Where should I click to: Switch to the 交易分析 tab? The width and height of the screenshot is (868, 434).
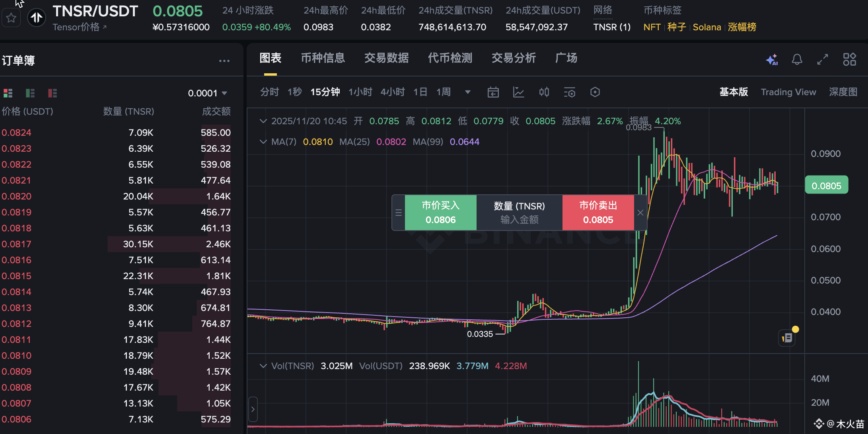tap(514, 58)
